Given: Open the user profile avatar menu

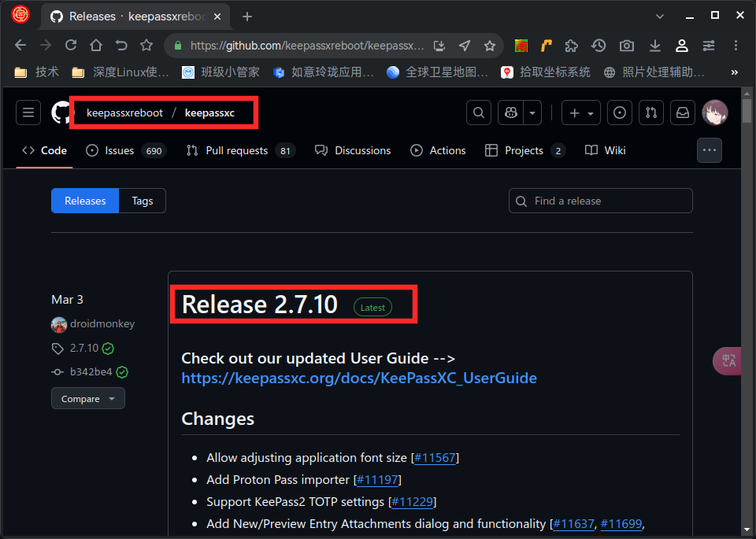Looking at the screenshot, I should [715, 113].
